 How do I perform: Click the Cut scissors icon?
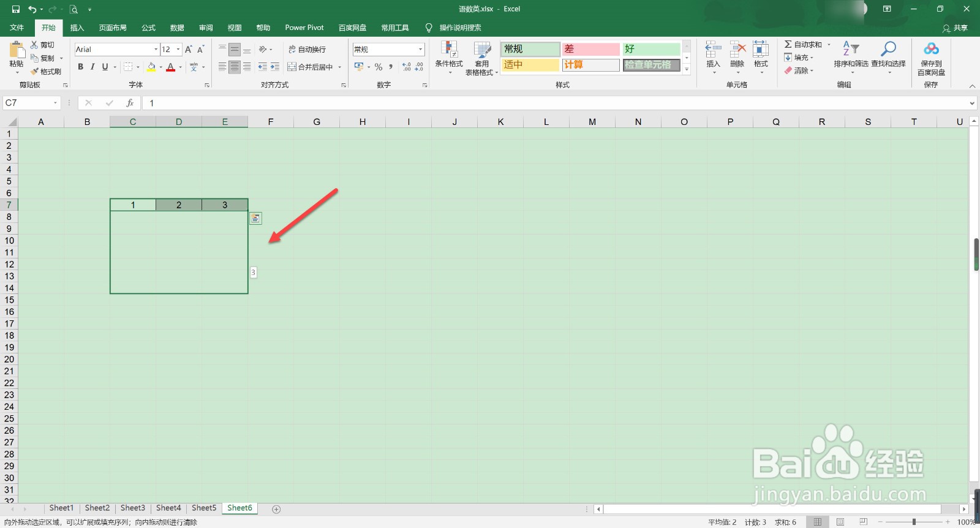coord(34,45)
